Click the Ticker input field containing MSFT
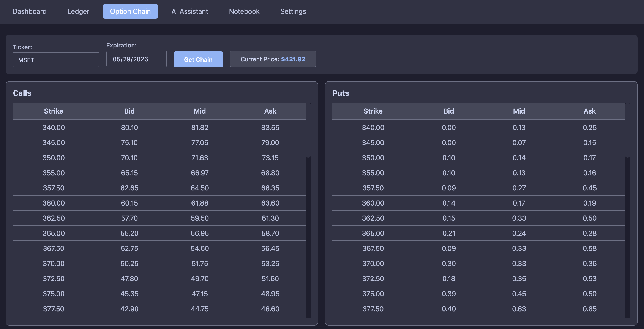Image resolution: width=644 pixels, height=329 pixels. coord(56,60)
